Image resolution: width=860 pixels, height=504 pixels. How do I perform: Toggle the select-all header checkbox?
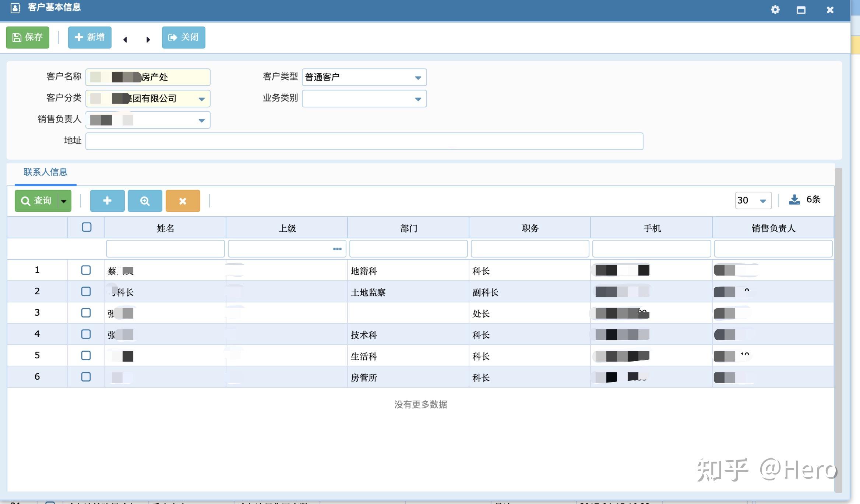point(87,227)
